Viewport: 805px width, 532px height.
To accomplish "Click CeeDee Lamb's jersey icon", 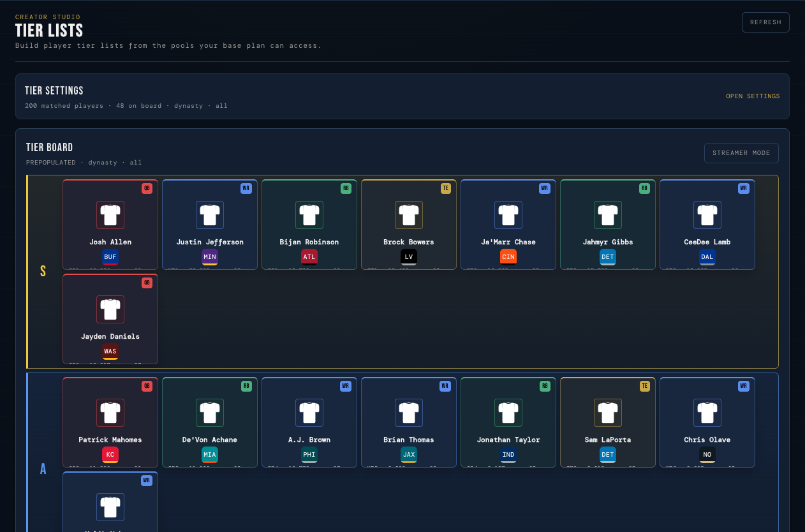I will (707, 215).
